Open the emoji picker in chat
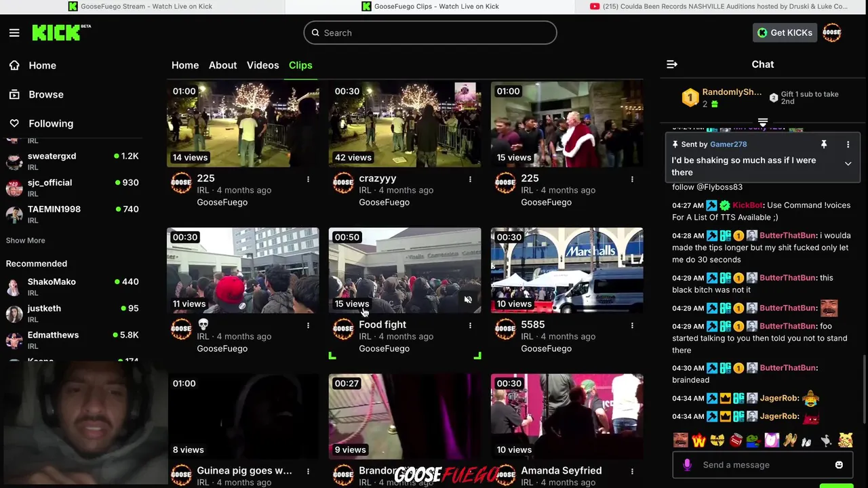 coord(839,465)
